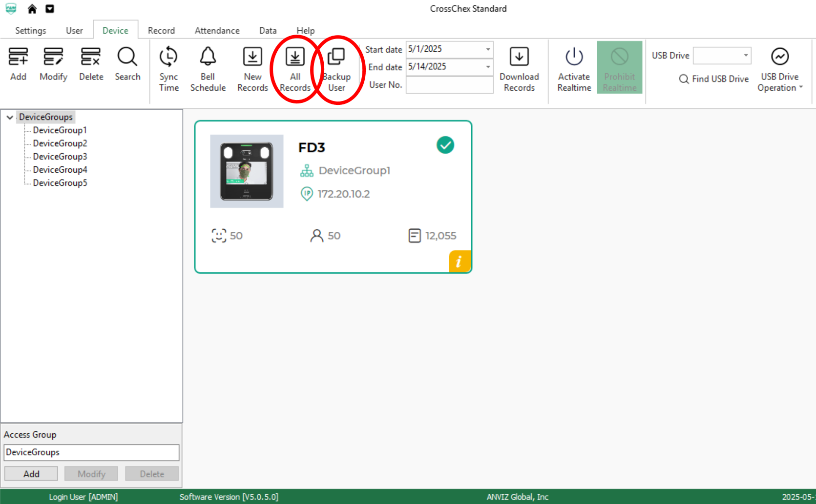816x504 pixels.
Task: Open the quick-access dropdown icon in title bar
Action: (x=50, y=9)
